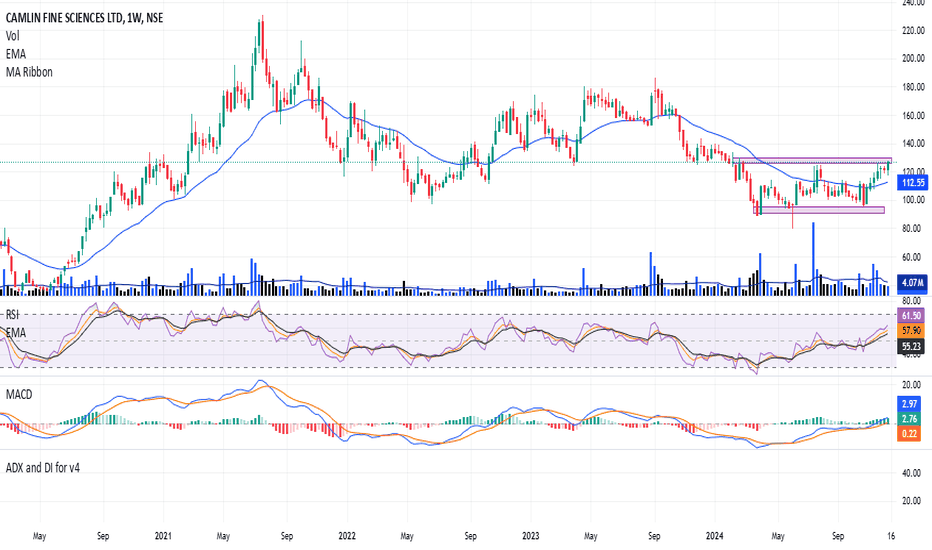Select the EMA indicator label under Vol
This screenshot has height=550, width=932.
[15, 54]
